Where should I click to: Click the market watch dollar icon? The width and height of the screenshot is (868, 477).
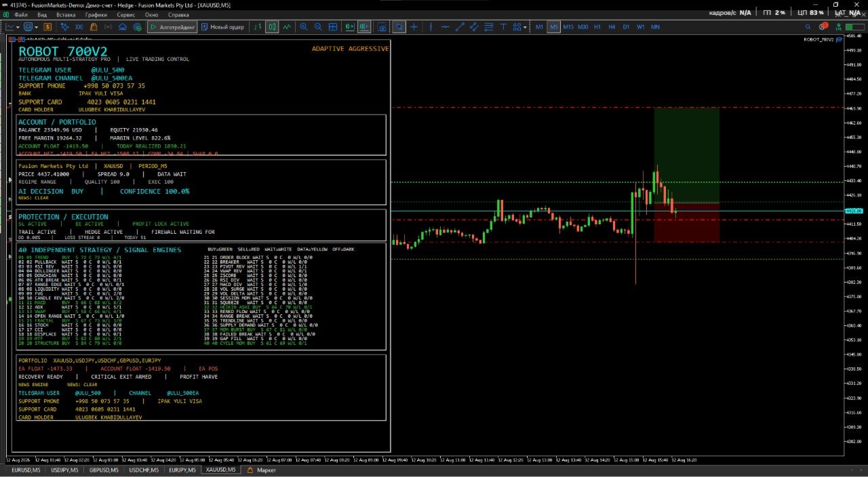(48, 27)
